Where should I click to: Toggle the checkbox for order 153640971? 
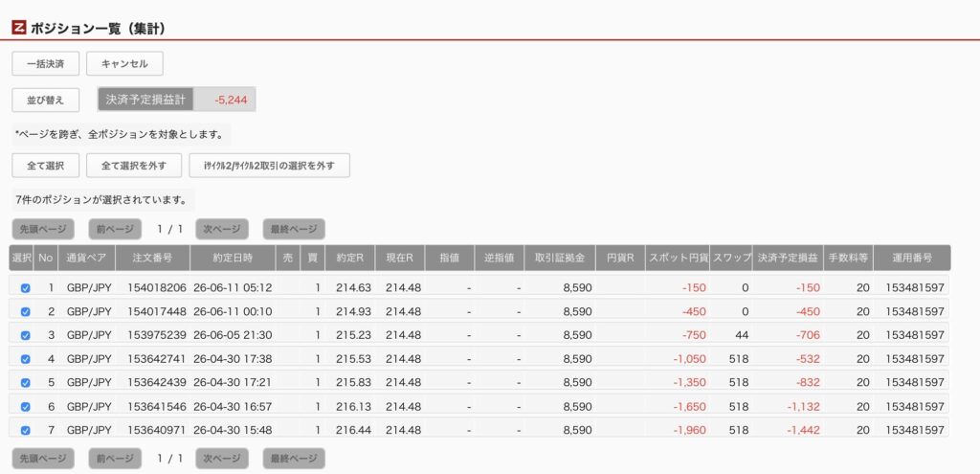point(25,430)
